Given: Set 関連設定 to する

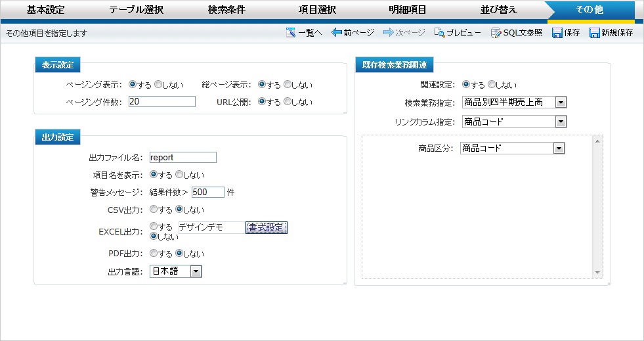Looking at the screenshot, I should [x=465, y=84].
